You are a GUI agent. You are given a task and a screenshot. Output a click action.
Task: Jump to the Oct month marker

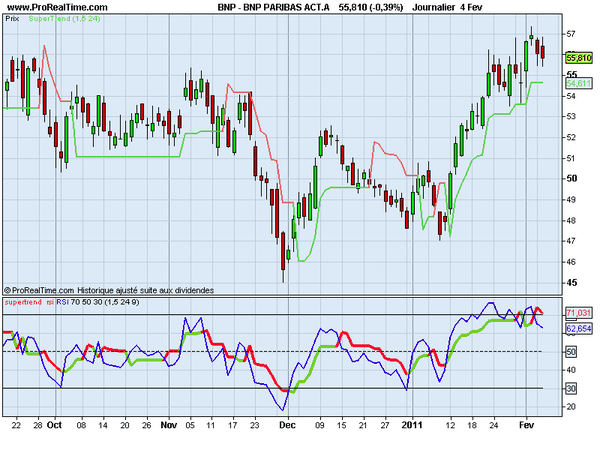(54, 426)
